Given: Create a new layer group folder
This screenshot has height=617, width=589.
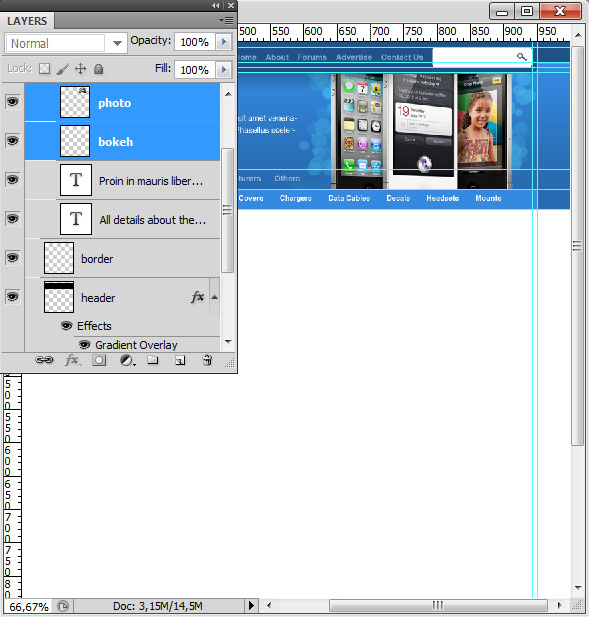Looking at the screenshot, I should coord(153,360).
